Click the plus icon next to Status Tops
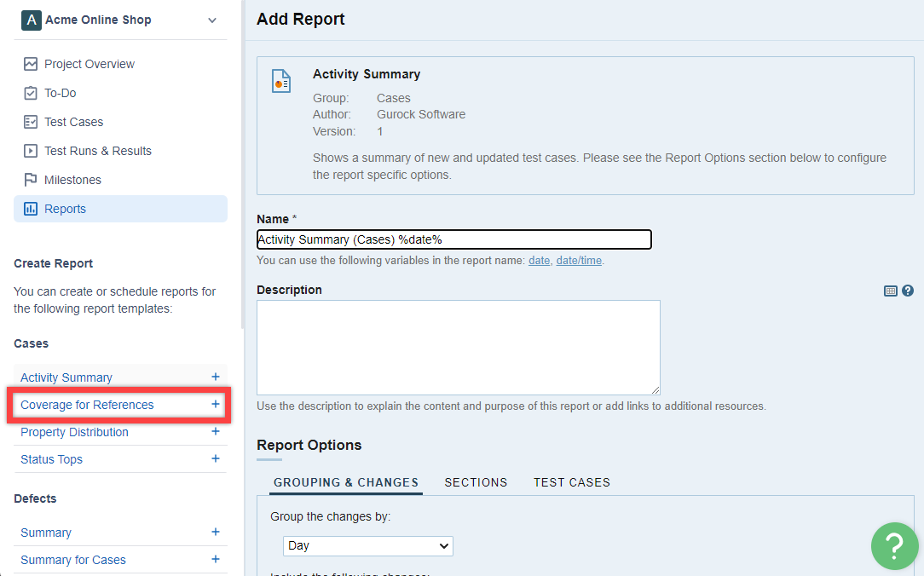924x576 pixels. (216, 458)
